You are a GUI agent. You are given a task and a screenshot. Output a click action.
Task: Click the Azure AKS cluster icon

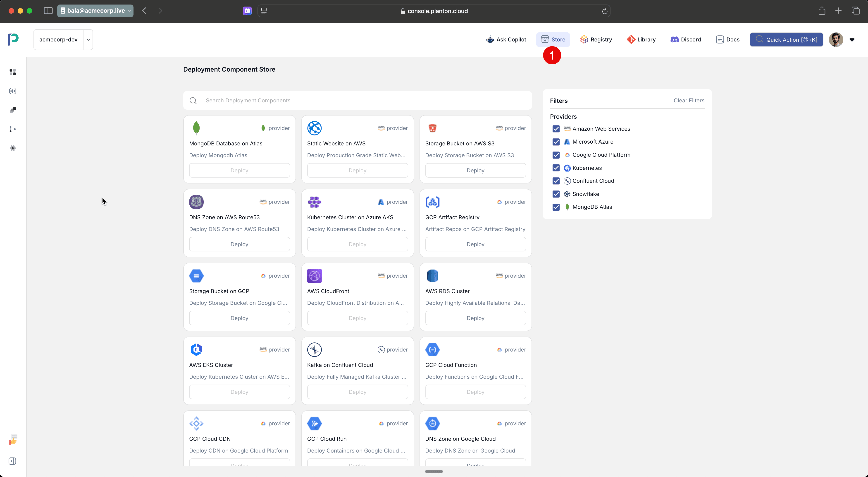click(314, 202)
